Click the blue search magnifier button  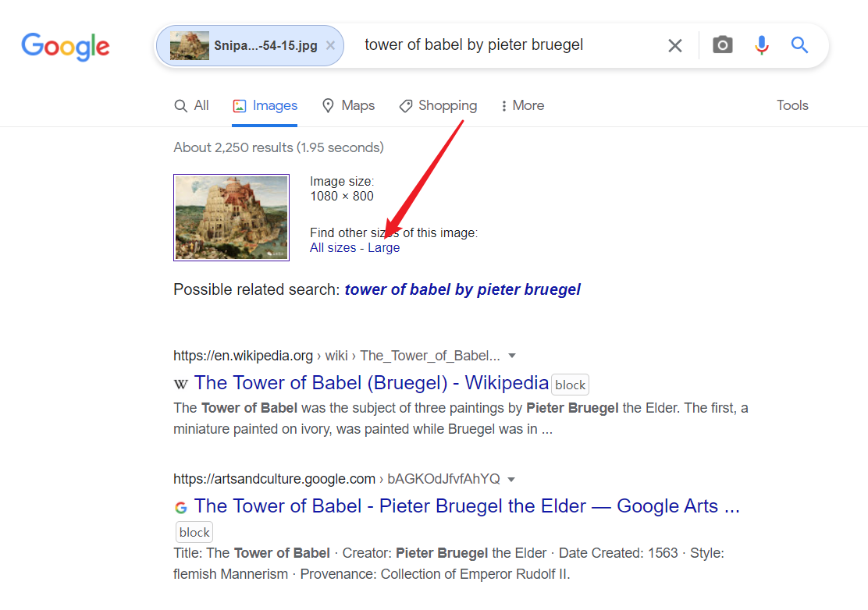(799, 45)
